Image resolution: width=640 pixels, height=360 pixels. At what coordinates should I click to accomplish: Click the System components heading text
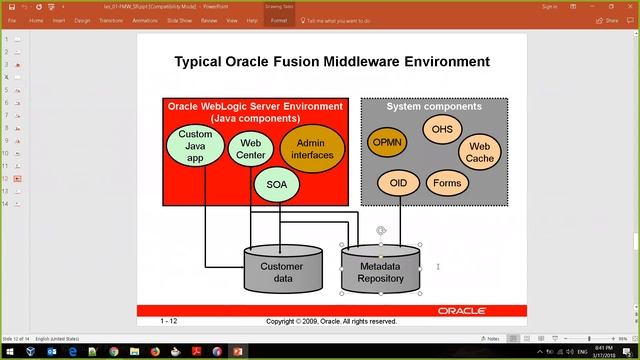(x=434, y=107)
